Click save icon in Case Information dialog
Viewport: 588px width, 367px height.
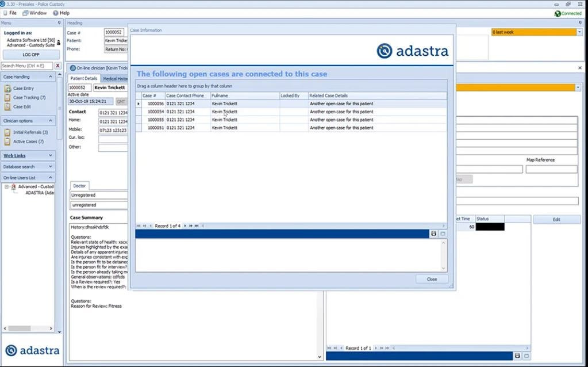pos(433,234)
